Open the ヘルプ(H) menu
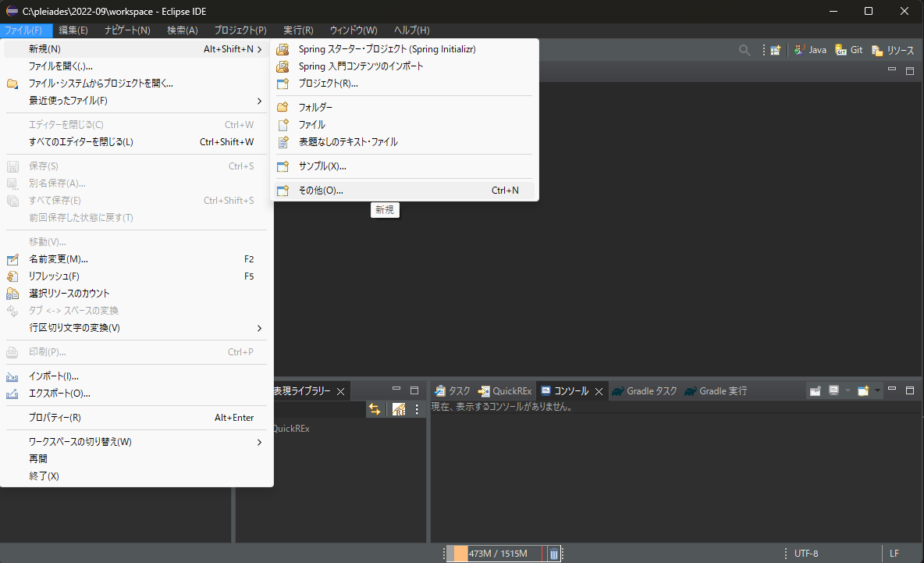The width and height of the screenshot is (924, 563). click(412, 30)
